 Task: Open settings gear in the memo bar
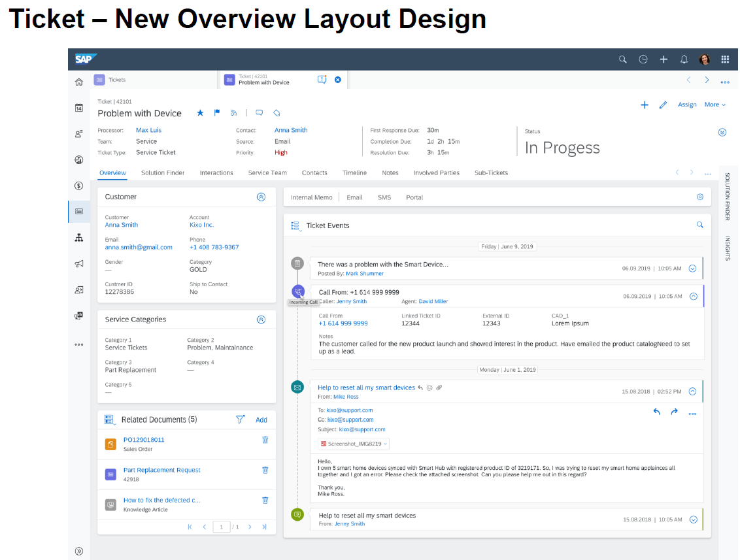coord(700,197)
